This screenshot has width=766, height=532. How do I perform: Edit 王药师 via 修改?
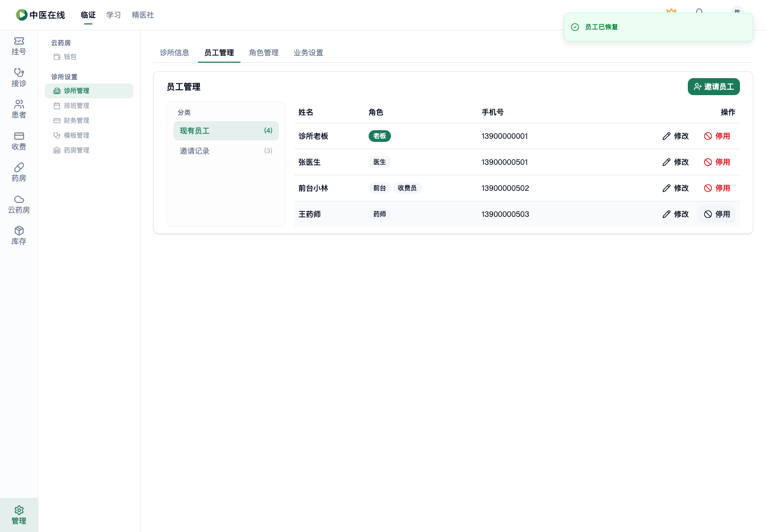(x=676, y=214)
